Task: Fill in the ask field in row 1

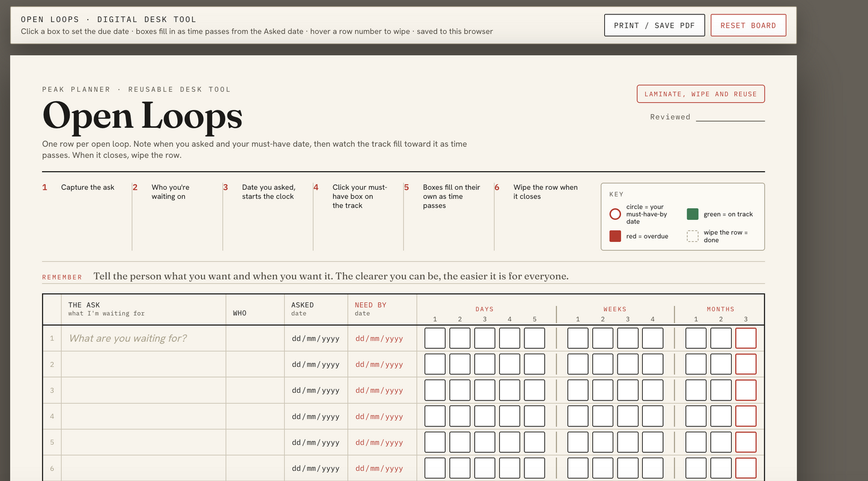Action: (144, 338)
